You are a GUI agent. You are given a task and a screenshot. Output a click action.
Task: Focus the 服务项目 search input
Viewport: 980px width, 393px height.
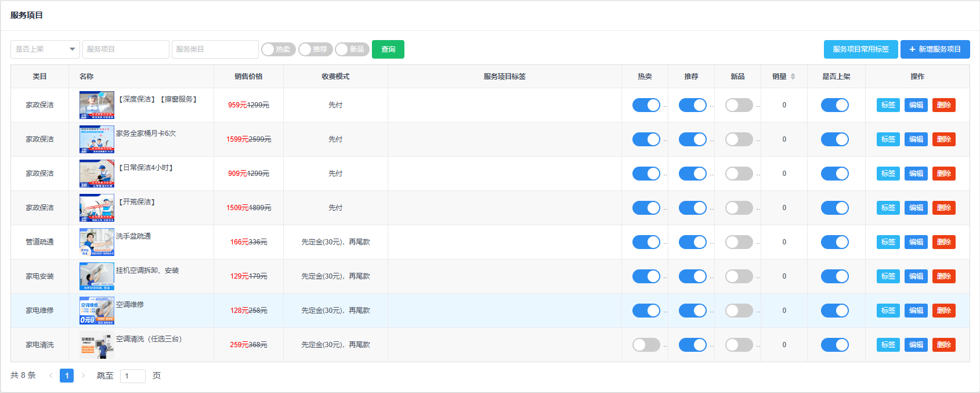[x=125, y=49]
